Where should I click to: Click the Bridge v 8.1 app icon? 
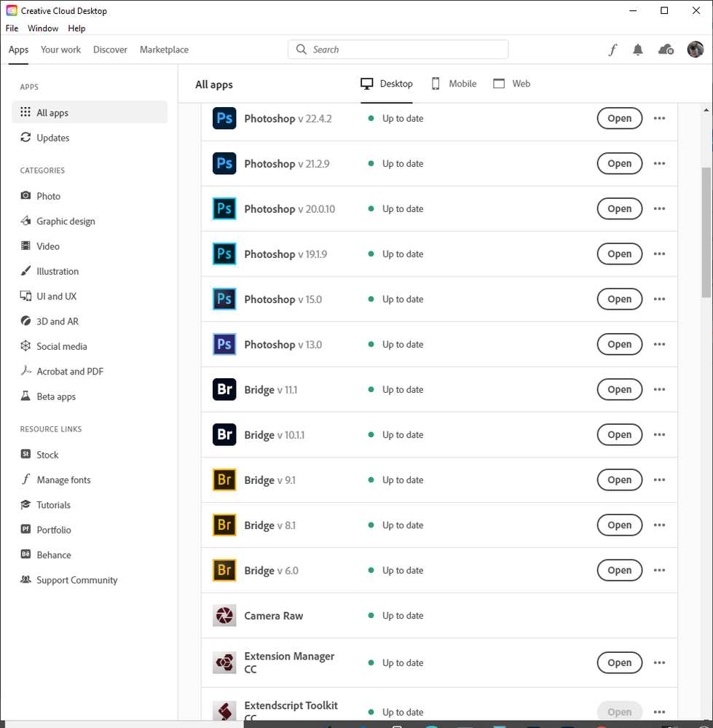click(x=224, y=525)
